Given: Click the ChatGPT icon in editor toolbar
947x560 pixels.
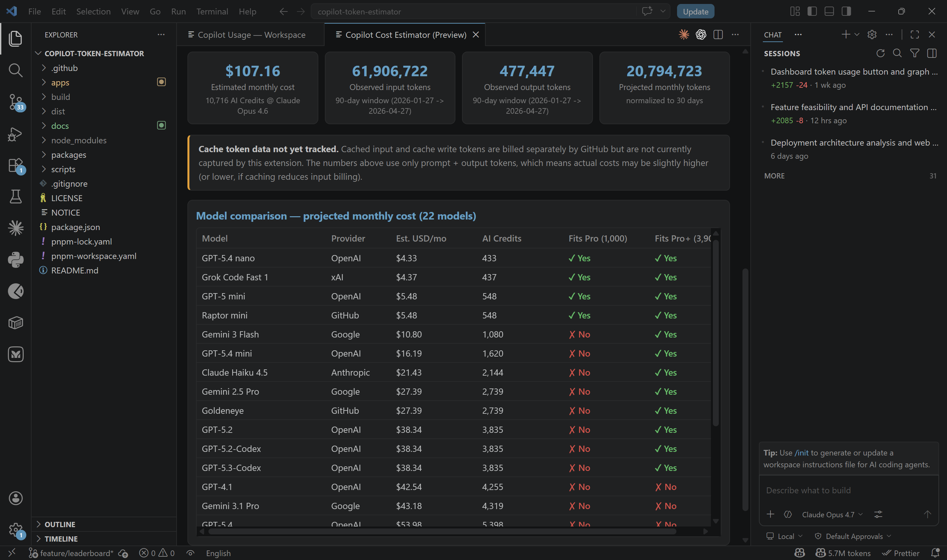Looking at the screenshot, I should click(x=701, y=34).
